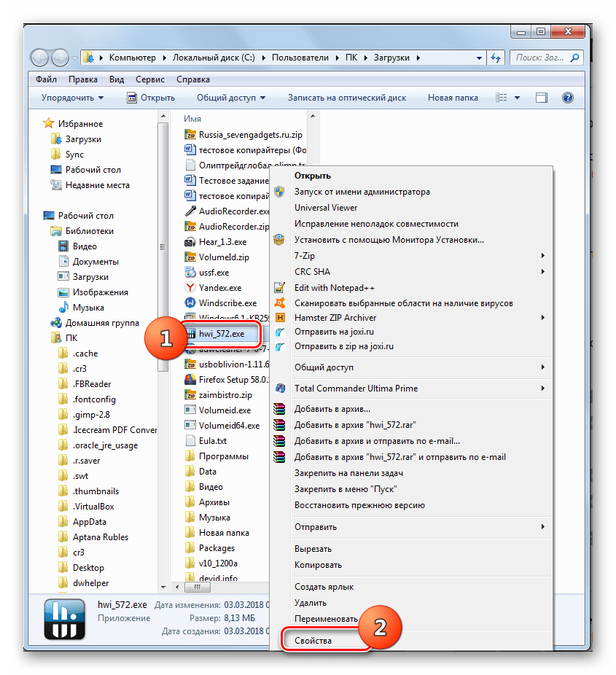Viewport: 616px width, 675px height.
Task: Click the Домашняя группа icon
Action: tap(56, 322)
